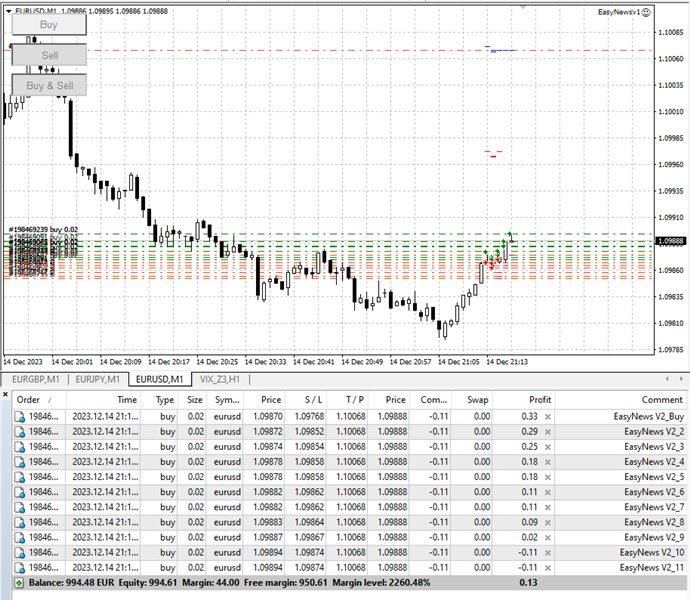
Task: Close the EasyNews V2_5 order with its x icon
Action: pos(547,476)
